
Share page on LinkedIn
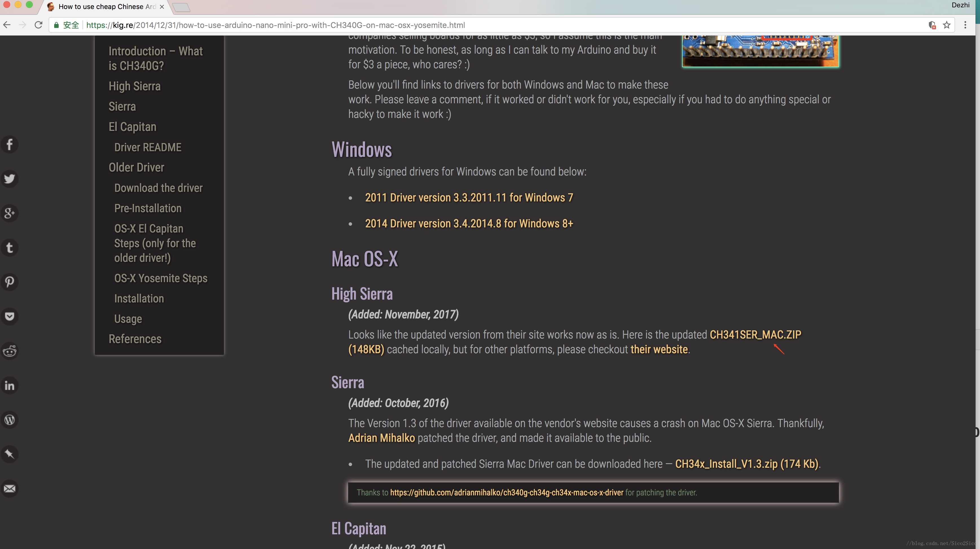tap(10, 385)
